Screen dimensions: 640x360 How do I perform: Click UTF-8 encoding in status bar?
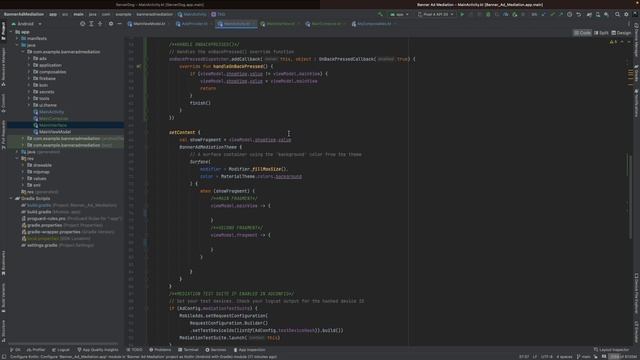pyautogui.click(x=546, y=357)
